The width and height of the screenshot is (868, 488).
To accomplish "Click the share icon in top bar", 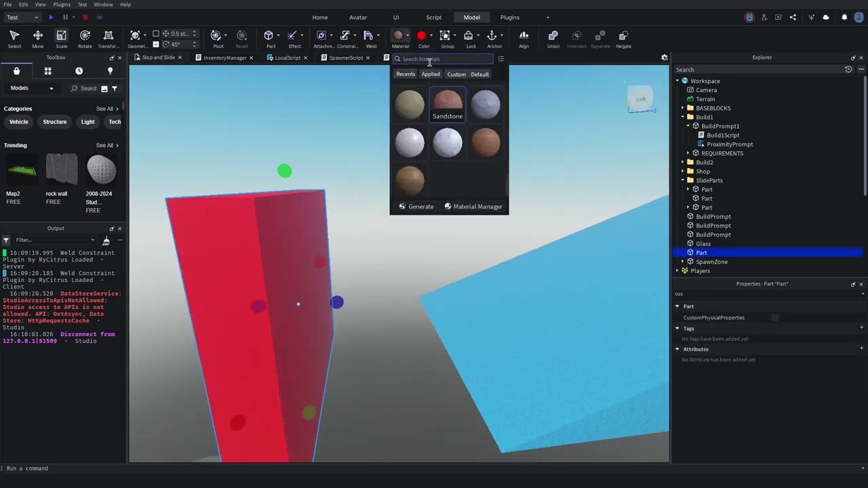I will [793, 17].
